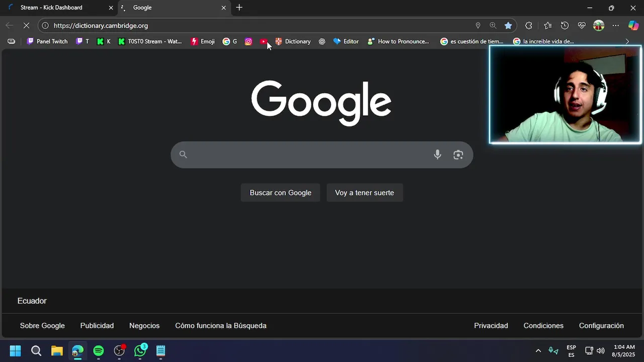Go back to previous page
This screenshot has height=362, width=644.
(10, 25)
